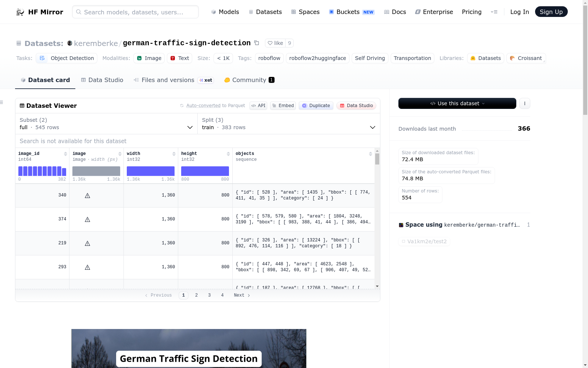Click Log In
The height and width of the screenshot is (368, 588).
coord(519,12)
